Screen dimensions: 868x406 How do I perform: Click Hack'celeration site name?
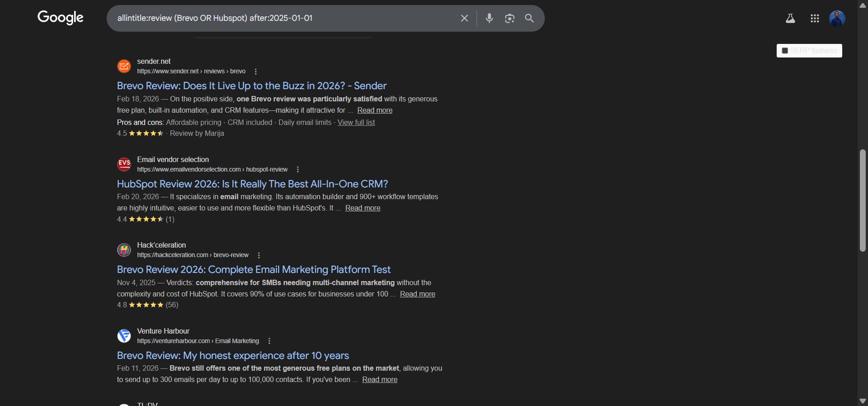tap(161, 245)
